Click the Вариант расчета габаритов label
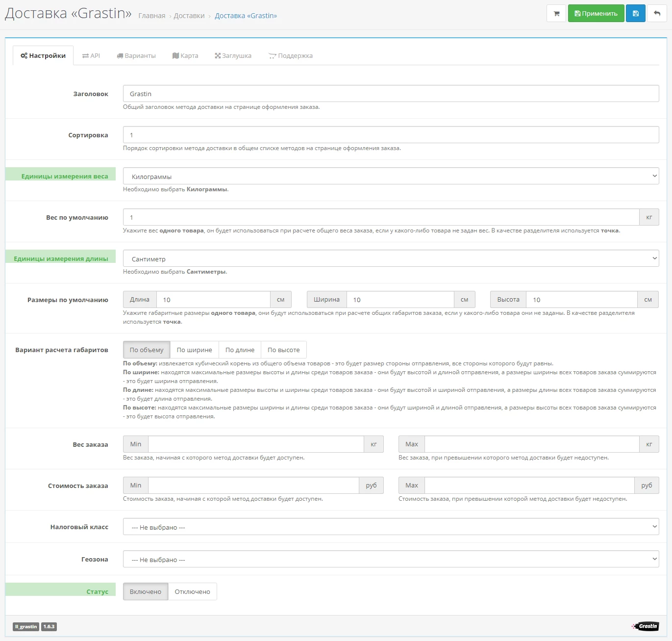 (x=62, y=350)
